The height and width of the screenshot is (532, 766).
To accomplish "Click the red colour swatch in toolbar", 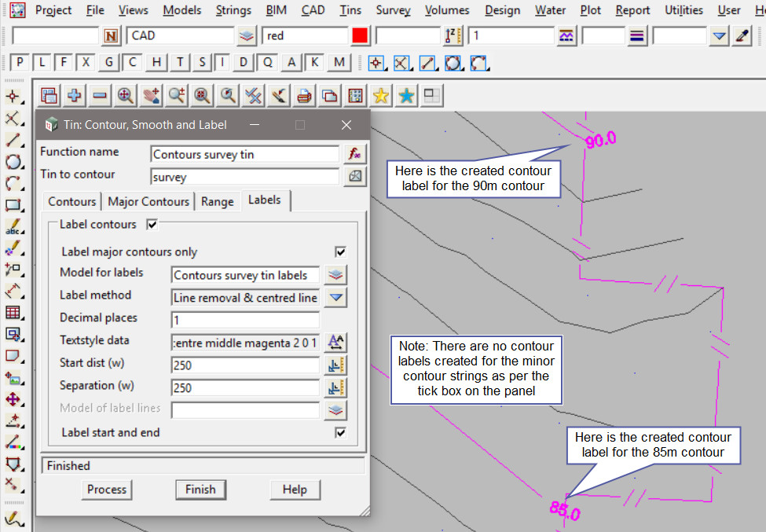I will click(x=360, y=35).
